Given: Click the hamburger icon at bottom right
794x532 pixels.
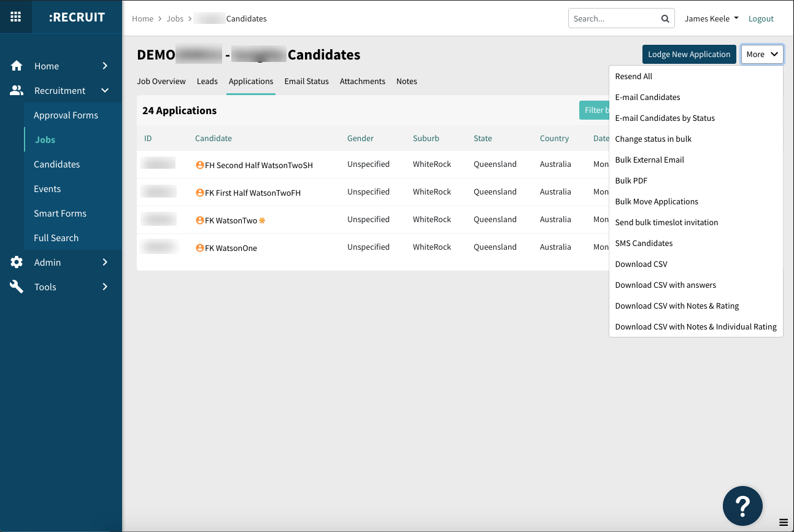Looking at the screenshot, I should [785, 523].
